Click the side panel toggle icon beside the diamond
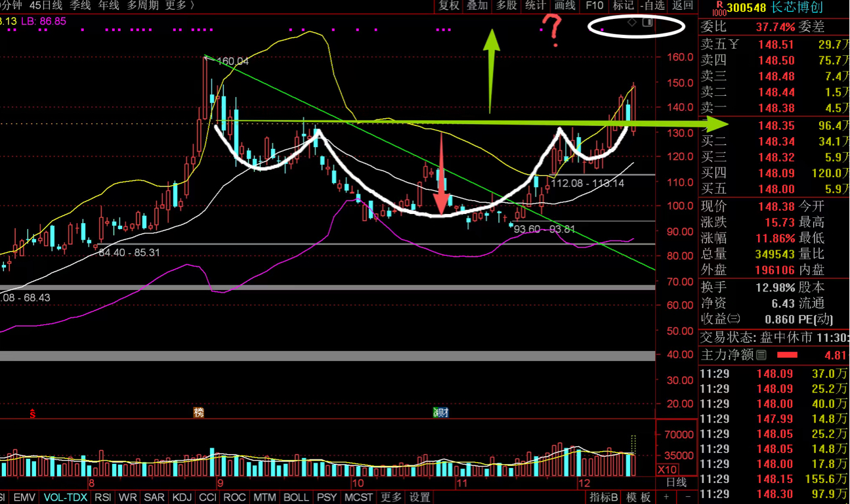This screenshot has width=850, height=504. click(x=647, y=22)
